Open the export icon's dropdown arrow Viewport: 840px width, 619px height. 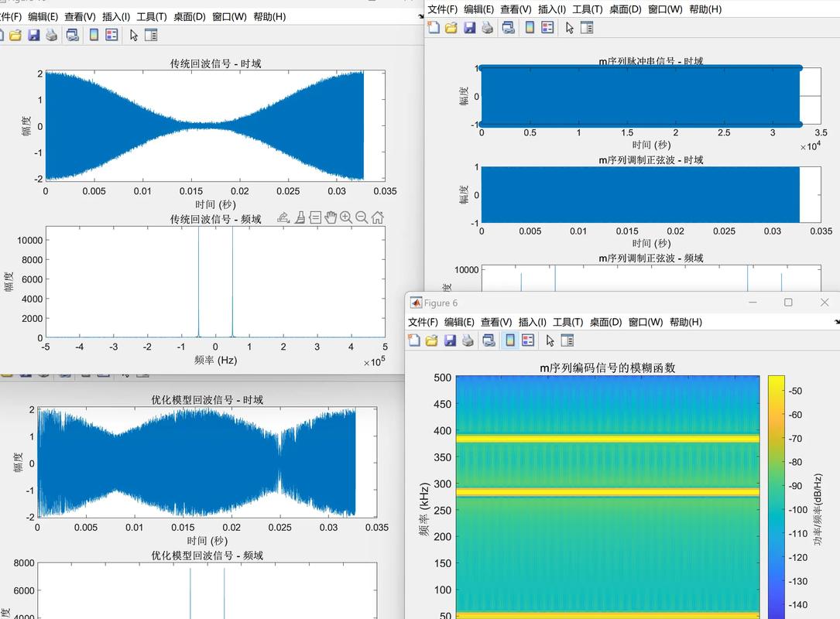click(x=290, y=221)
